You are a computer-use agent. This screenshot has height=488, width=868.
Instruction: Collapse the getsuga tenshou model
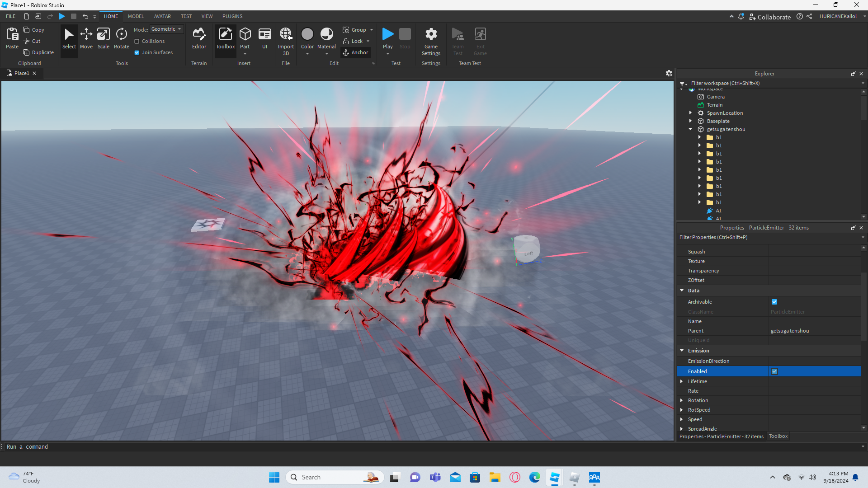pos(690,129)
